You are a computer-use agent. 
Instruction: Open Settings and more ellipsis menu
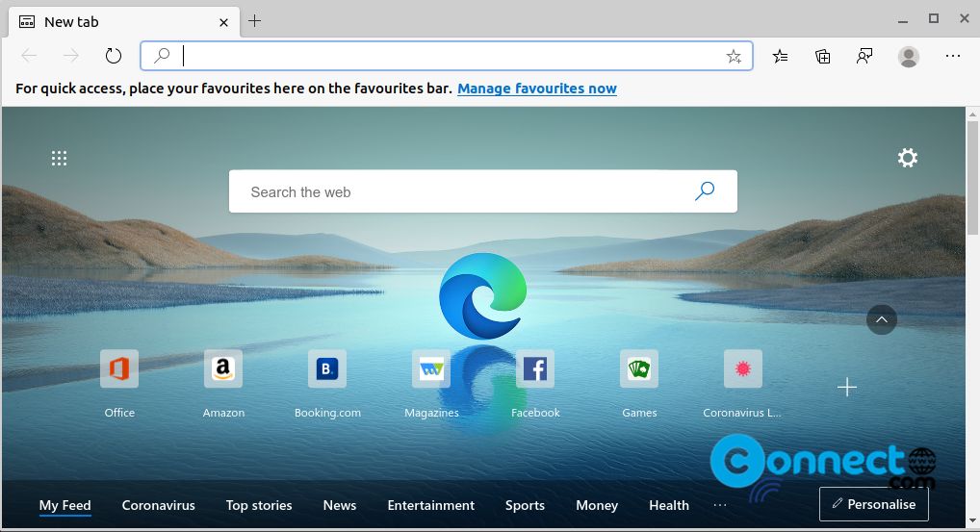click(952, 56)
